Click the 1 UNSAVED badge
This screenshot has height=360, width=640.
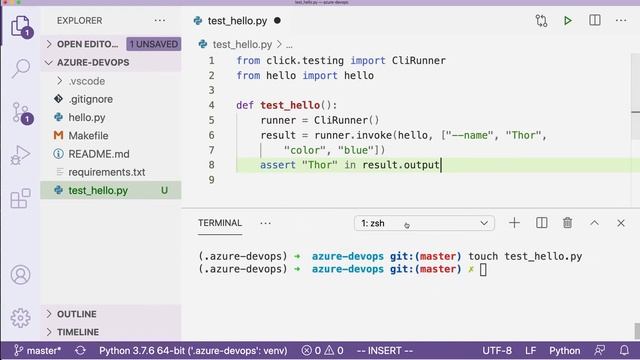coord(154,44)
